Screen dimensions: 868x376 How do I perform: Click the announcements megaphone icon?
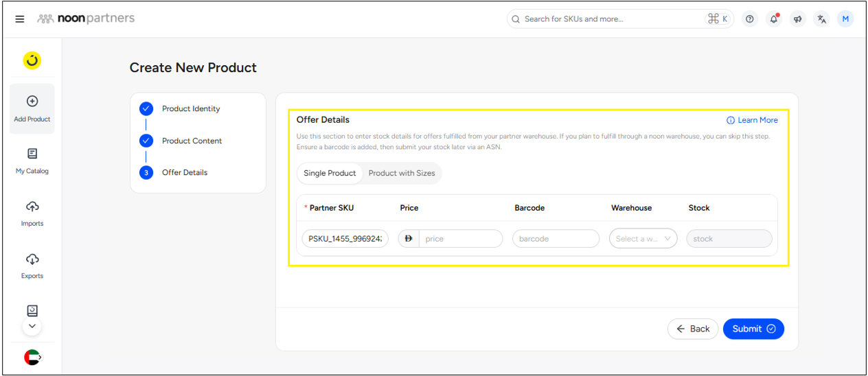click(x=798, y=19)
